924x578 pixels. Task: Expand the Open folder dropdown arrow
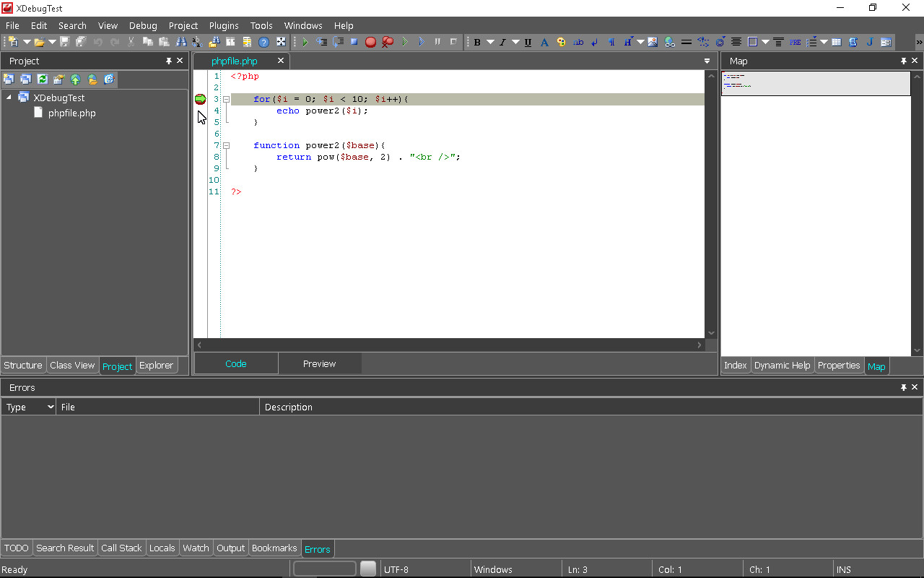pyautogui.click(x=52, y=42)
